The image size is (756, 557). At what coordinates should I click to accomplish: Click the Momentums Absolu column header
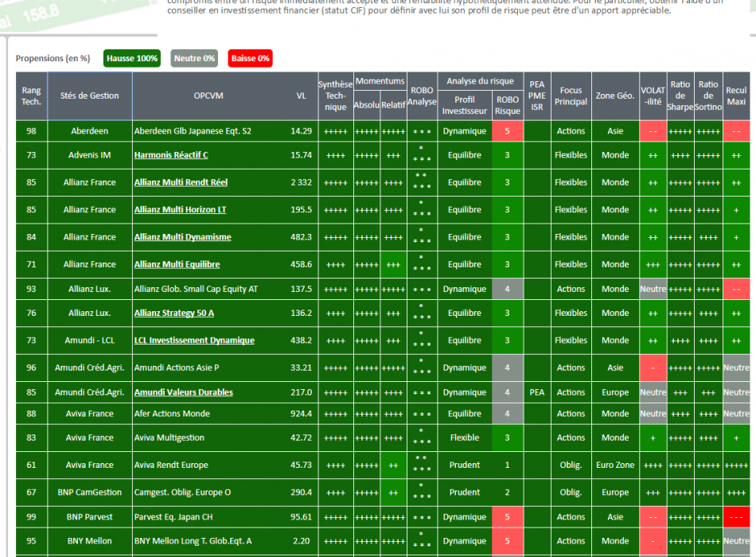coord(366,105)
